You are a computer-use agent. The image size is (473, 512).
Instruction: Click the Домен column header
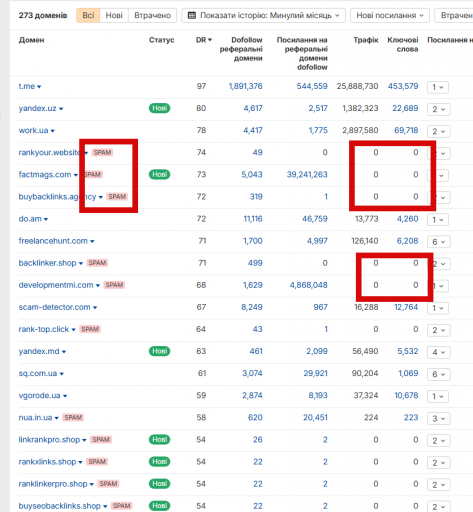(x=31, y=40)
